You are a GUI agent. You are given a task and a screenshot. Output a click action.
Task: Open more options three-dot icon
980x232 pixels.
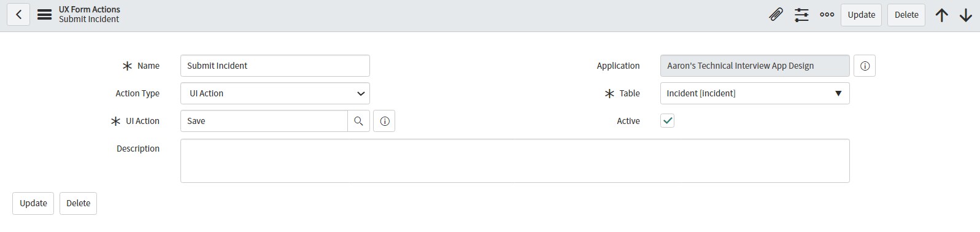click(x=827, y=15)
